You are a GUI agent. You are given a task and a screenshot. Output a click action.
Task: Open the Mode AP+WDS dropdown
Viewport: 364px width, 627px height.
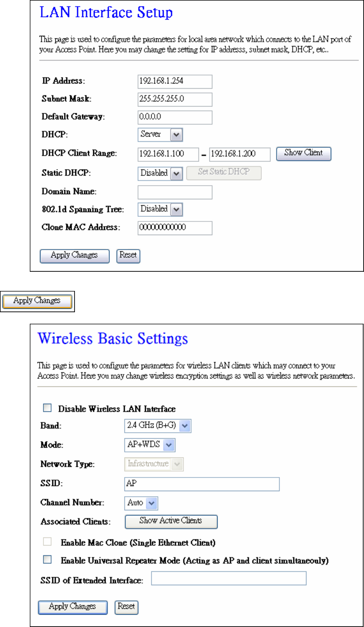149,445
